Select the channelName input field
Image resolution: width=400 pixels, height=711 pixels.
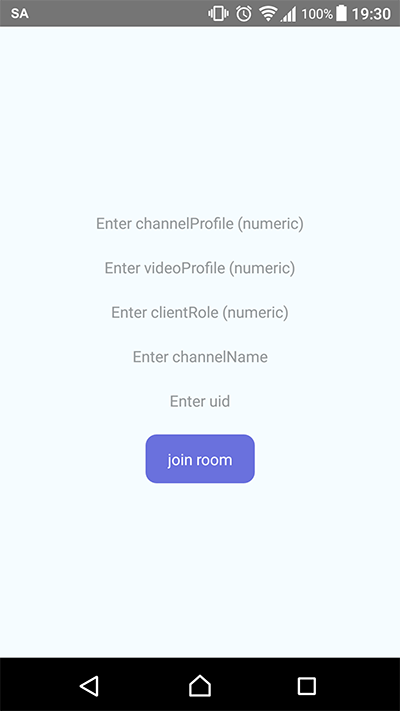[200, 357]
